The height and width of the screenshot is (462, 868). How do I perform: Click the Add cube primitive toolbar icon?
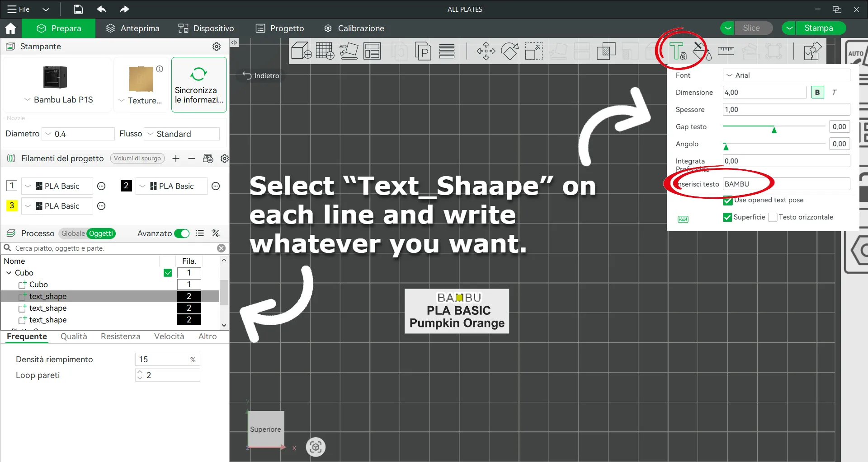pos(301,51)
